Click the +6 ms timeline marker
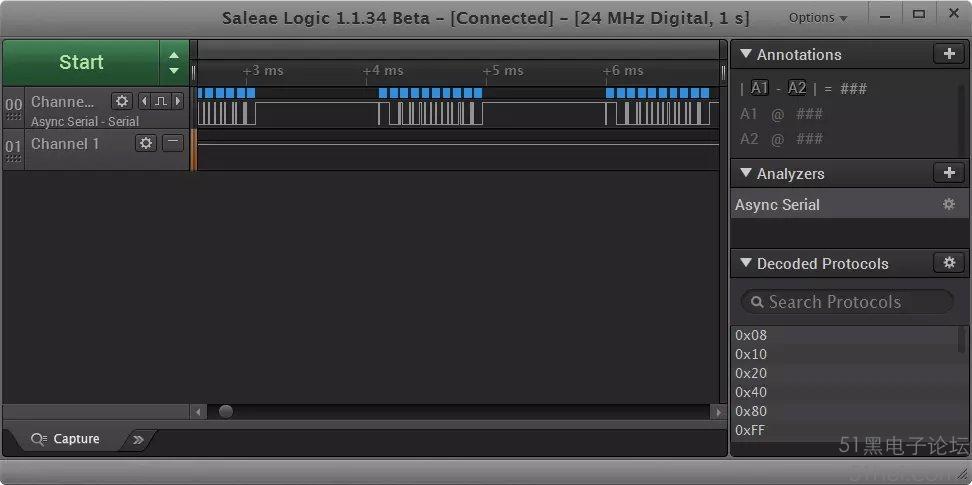Viewport: 972px width, 485px height. [623, 71]
